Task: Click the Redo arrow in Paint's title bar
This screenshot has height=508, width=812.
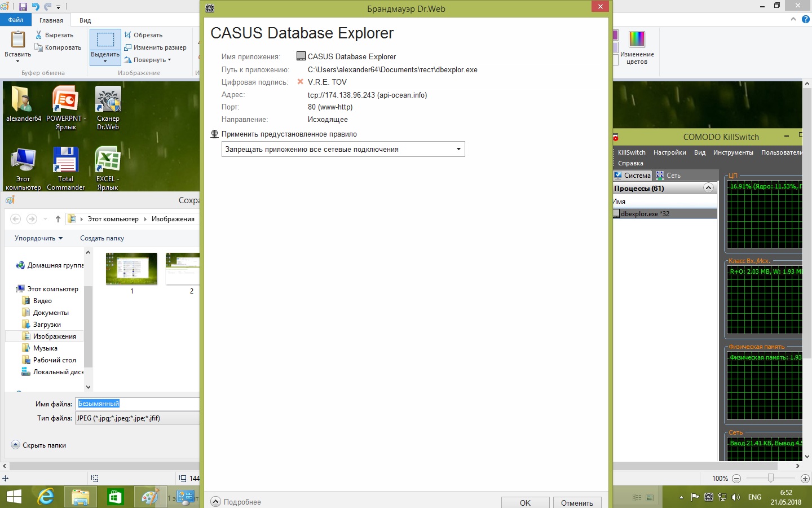Action: (47, 7)
